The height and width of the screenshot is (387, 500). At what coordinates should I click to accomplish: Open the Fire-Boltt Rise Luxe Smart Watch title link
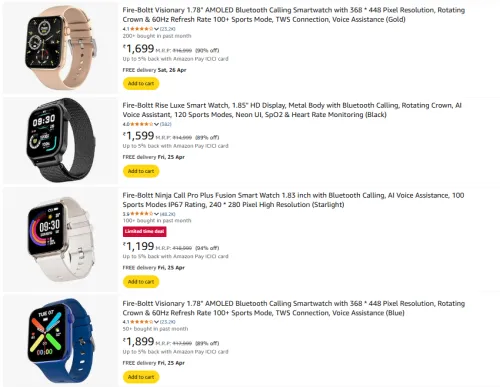click(x=292, y=110)
